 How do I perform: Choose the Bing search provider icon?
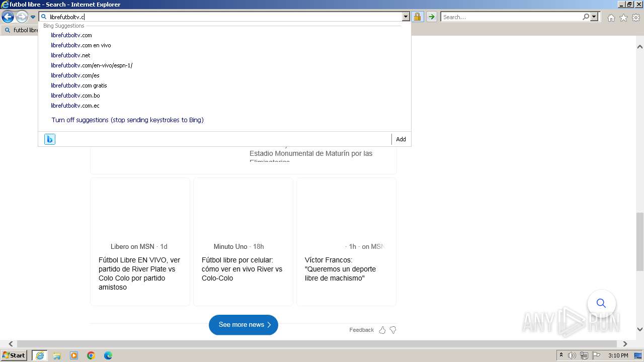[x=50, y=139]
